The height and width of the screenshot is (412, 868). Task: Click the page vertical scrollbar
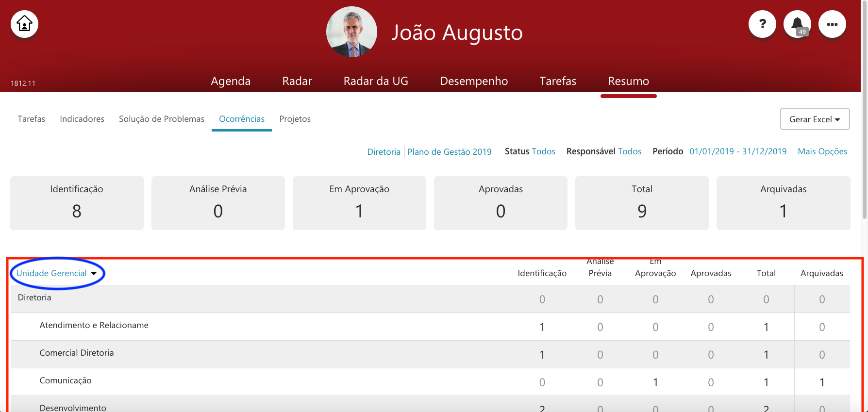click(864, 109)
